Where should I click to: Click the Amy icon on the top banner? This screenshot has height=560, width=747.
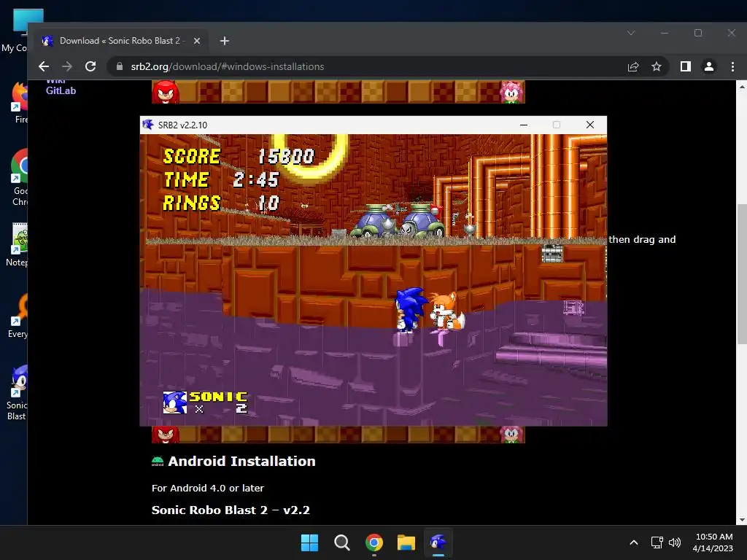(511, 92)
